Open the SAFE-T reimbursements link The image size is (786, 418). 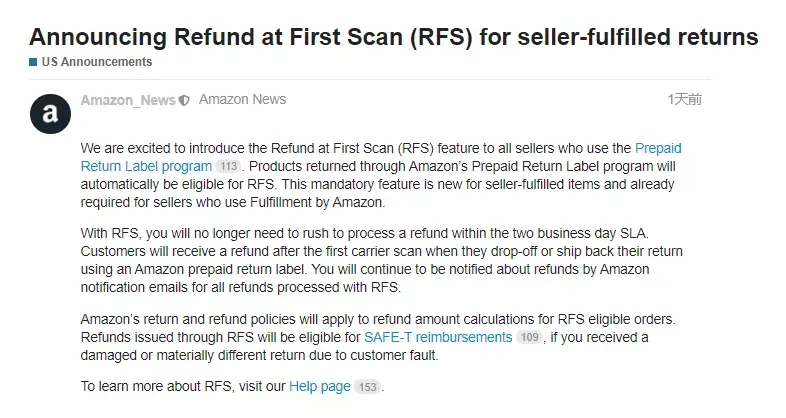(x=438, y=337)
